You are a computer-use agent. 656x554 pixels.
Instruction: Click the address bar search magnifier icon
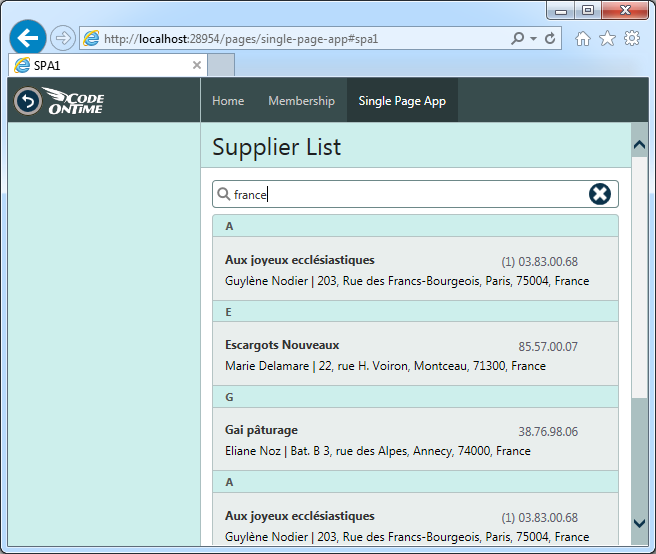(518, 38)
